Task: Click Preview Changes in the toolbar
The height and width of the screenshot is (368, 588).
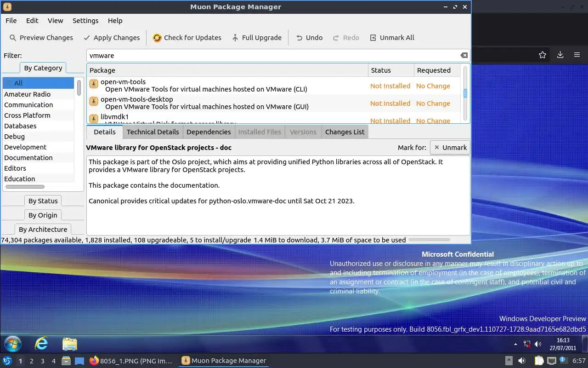Action: coord(41,38)
